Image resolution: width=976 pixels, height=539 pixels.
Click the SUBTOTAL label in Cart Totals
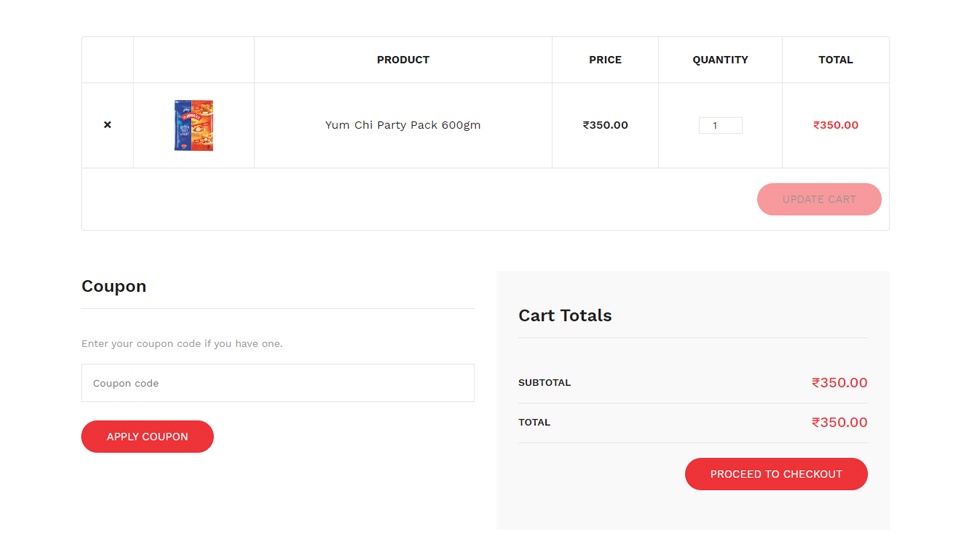coord(545,383)
